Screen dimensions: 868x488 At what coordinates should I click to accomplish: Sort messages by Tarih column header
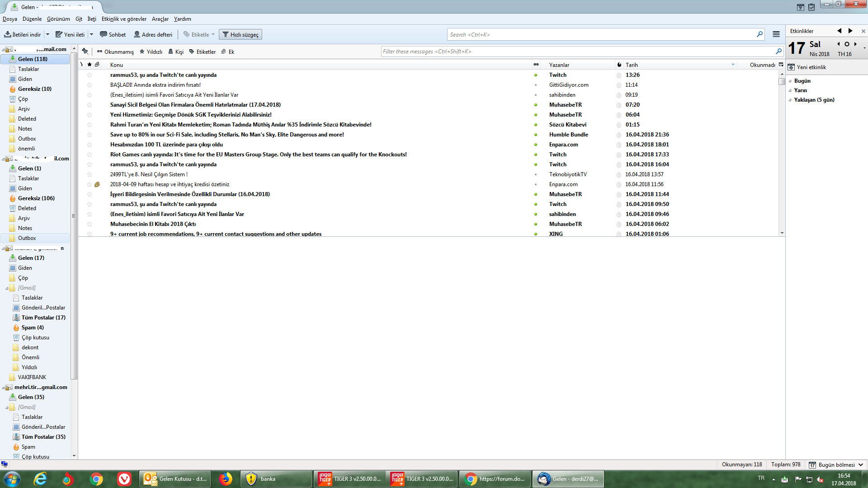tap(680, 65)
